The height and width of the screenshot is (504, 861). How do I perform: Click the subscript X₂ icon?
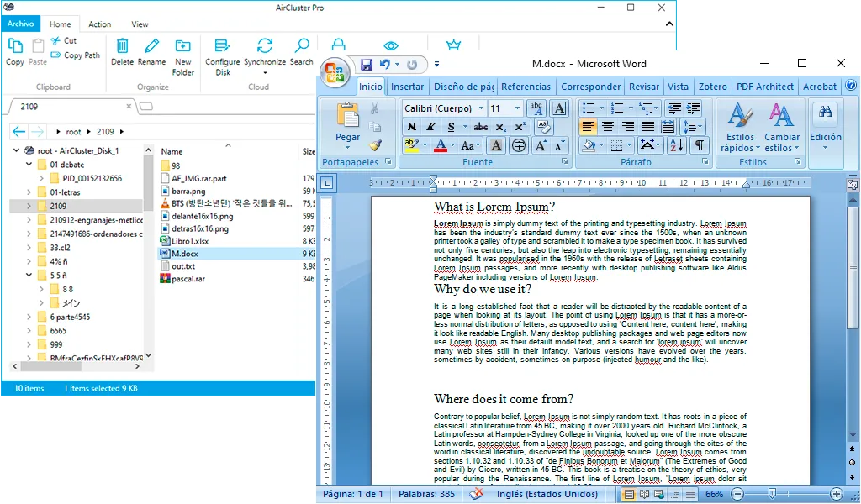(x=501, y=127)
